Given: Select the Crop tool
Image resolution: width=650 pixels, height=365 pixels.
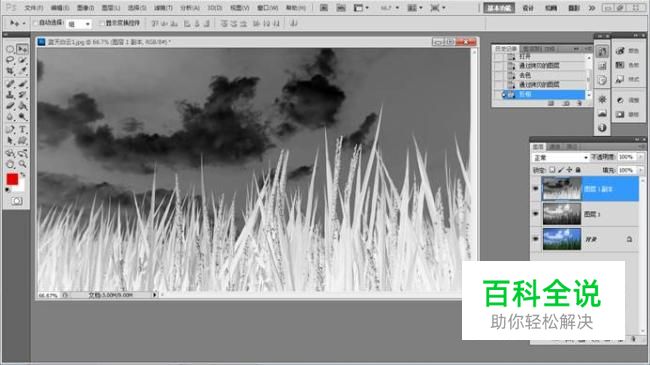Looking at the screenshot, I should pyautogui.click(x=10, y=71).
